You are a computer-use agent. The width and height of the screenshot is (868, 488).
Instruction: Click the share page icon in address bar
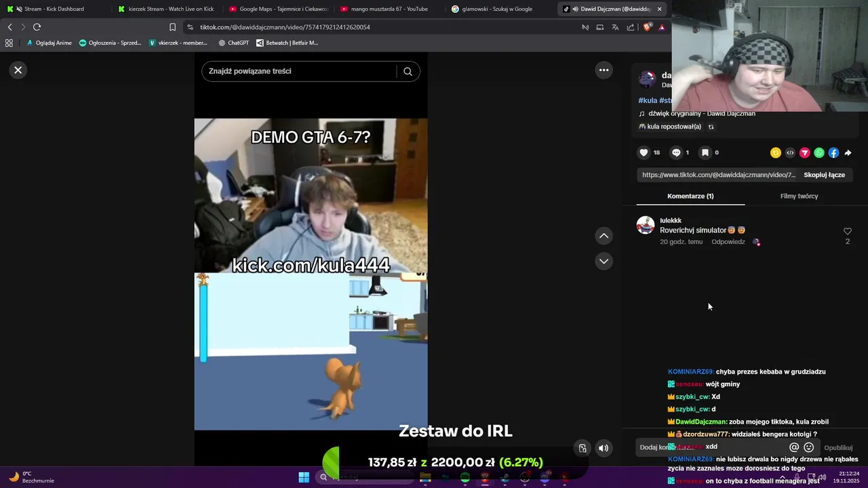click(x=631, y=27)
